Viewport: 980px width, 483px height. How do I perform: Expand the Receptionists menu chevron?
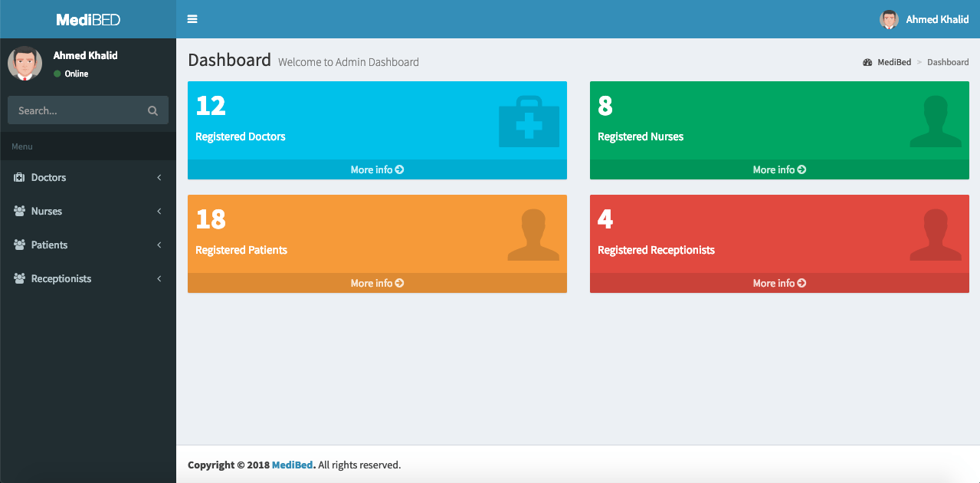point(159,279)
